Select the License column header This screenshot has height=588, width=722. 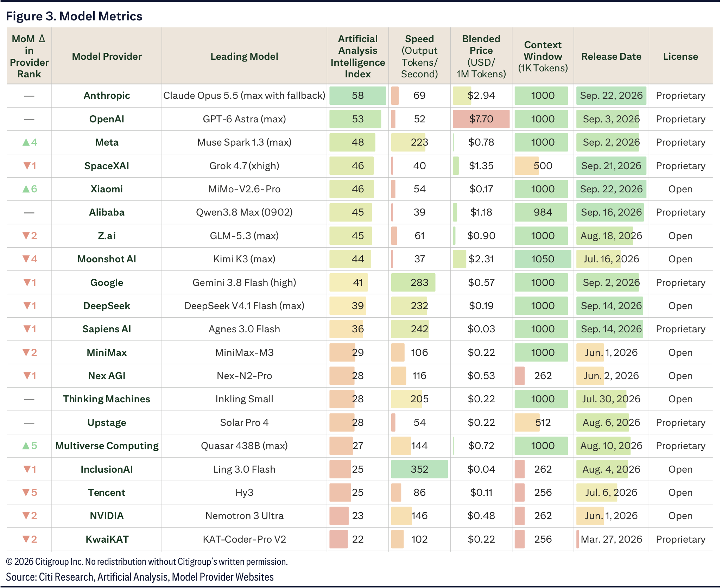(x=680, y=57)
